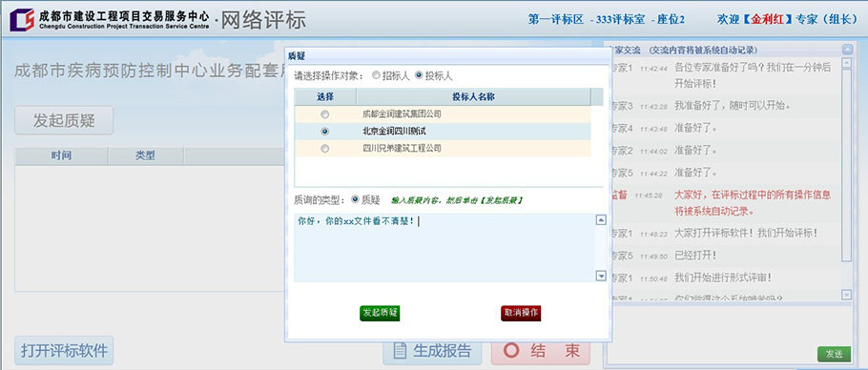Select the 质疑 query type radio
The height and width of the screenshot is (370, 868).
(356, 199)
